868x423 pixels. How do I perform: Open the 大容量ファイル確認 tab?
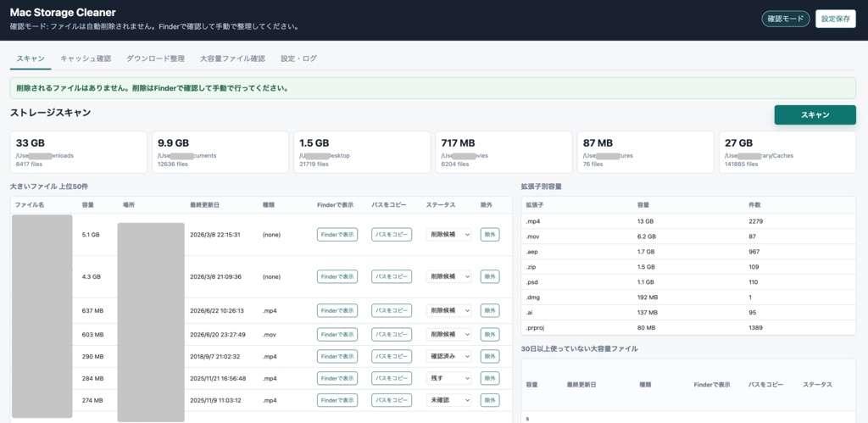232,58
